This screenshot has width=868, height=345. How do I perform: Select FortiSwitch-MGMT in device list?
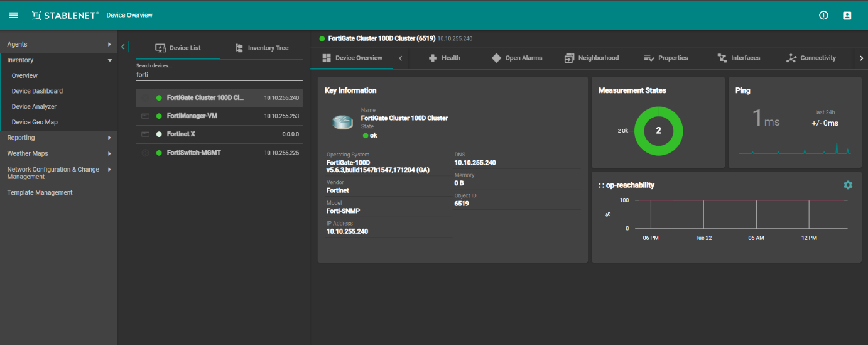[219, 152]
